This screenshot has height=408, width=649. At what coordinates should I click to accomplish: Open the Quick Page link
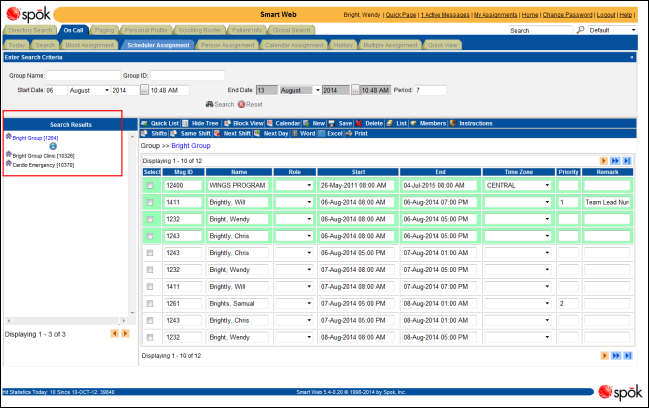pyautogui.click(x=401, y=14)
